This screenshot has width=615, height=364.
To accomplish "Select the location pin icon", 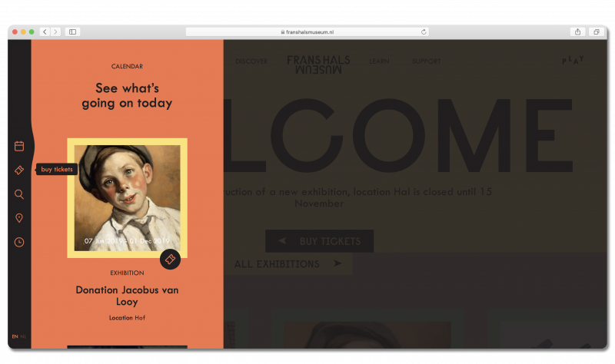I will 19,218.
